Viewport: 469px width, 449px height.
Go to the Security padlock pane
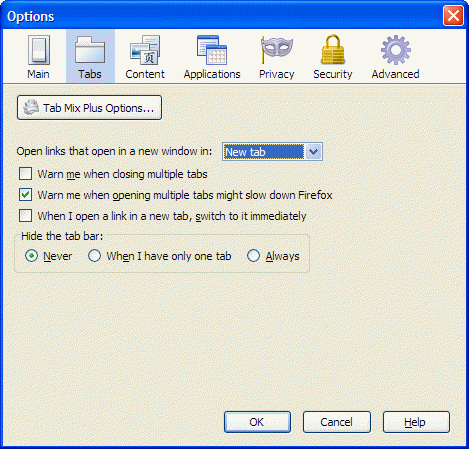pyautogui.click(x=333, y=57)
